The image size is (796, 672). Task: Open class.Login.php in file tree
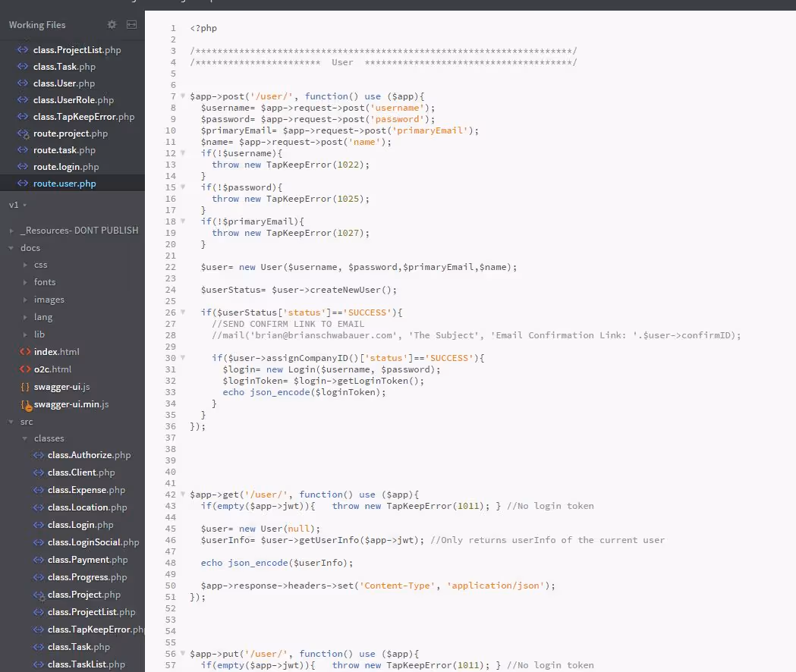click(80, 525)
